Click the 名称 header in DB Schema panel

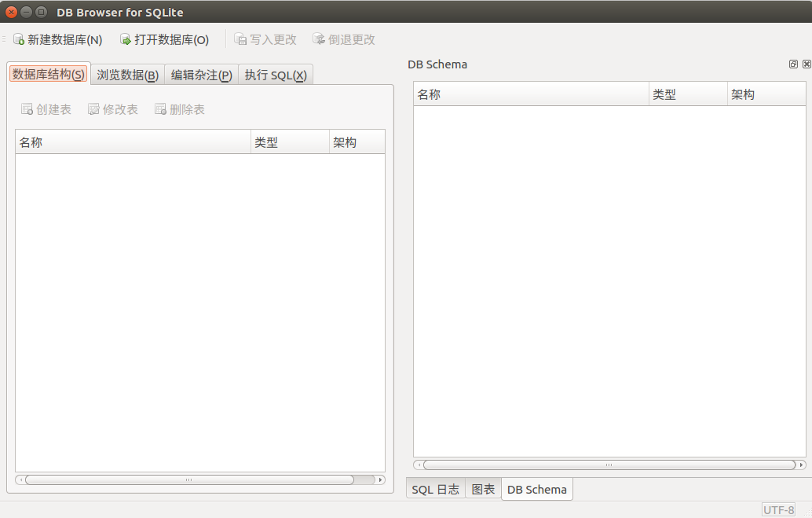(532, 94)
